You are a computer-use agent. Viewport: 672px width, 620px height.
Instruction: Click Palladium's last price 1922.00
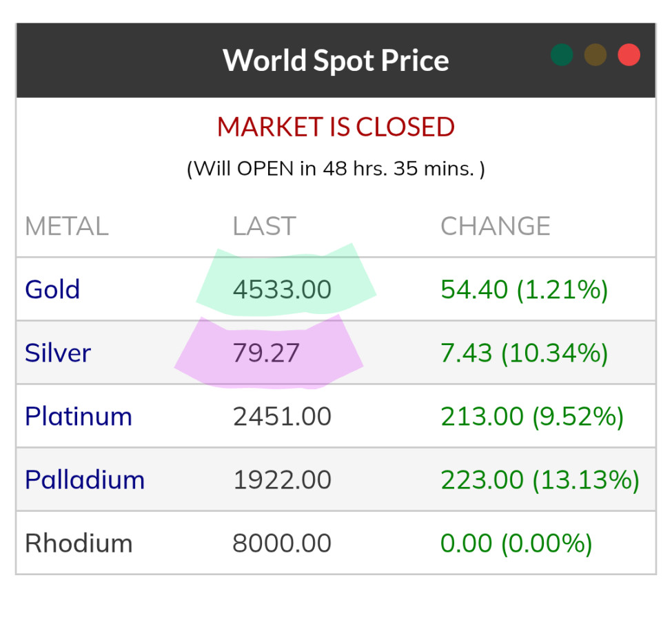[x=282, y=480]
